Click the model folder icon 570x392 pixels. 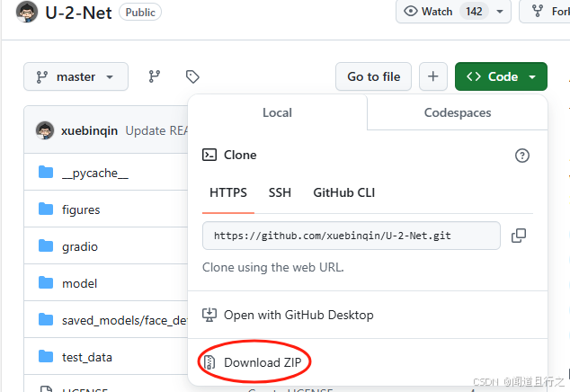click(46, 282)
